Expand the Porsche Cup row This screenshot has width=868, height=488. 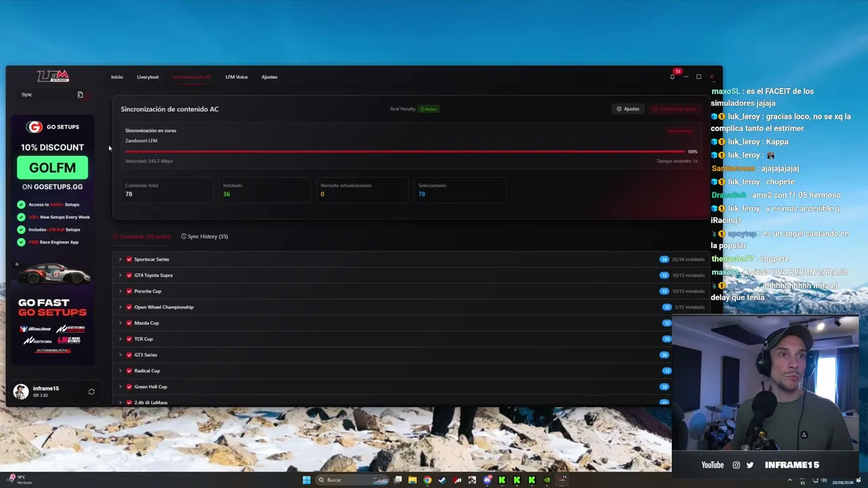pyautogui.click(x=120, y=291)
